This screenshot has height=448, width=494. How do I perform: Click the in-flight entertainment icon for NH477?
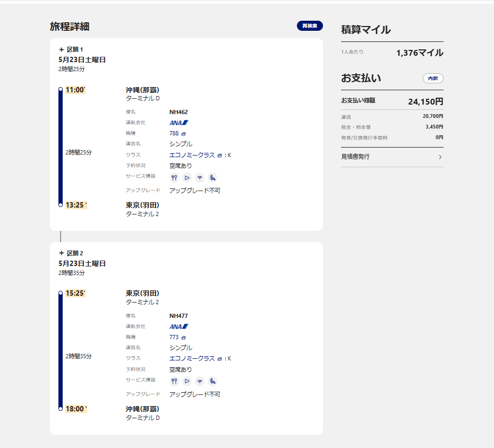click(x=187, y=381)
